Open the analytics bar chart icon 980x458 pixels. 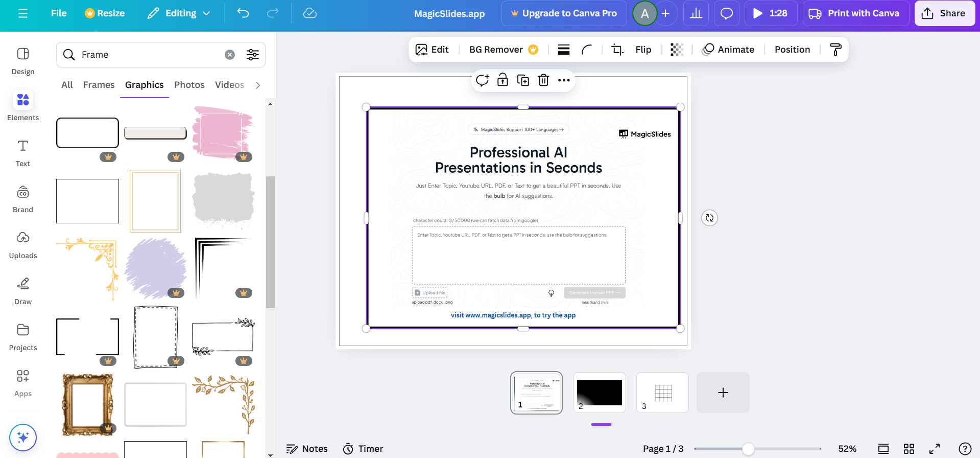pyautogui.click(x=696, y=13)
